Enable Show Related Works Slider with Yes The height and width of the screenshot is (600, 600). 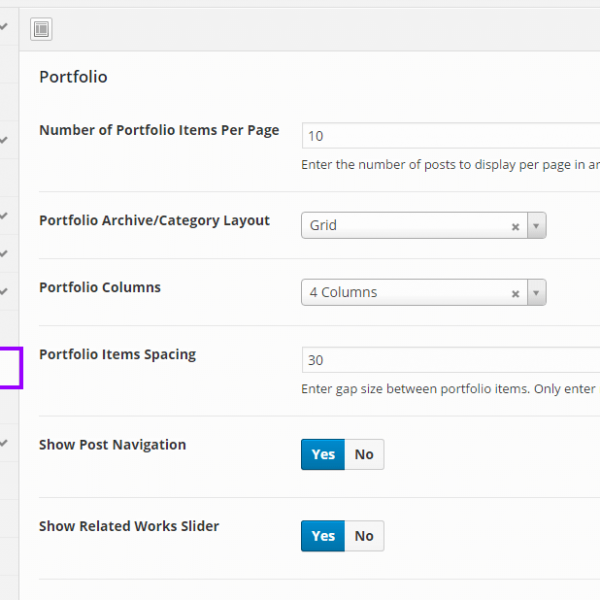point(323,536)
